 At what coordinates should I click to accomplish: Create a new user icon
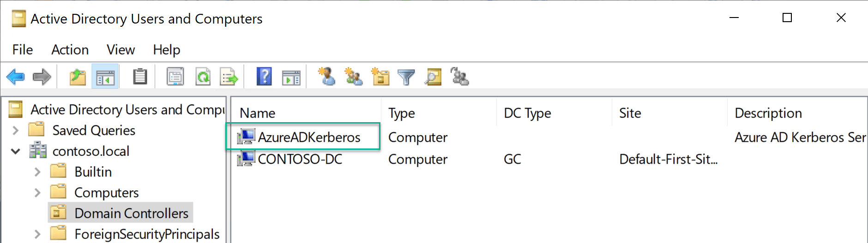[327, 77]
